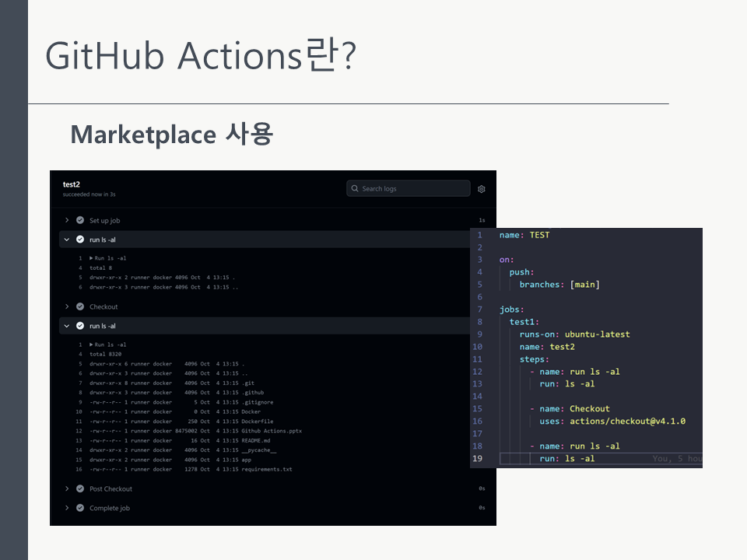Image resolution: width=747 pixels, height=560 pixels.
Task: Click the Marketplace 사용 heading
Action: [171, 134]
